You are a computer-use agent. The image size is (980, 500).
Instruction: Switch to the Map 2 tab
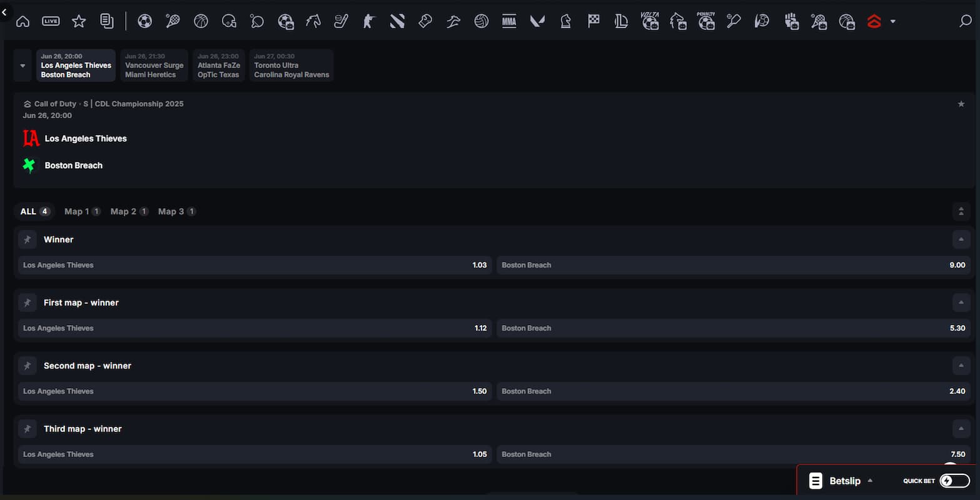pyautogui.click(x=129, y=211)
